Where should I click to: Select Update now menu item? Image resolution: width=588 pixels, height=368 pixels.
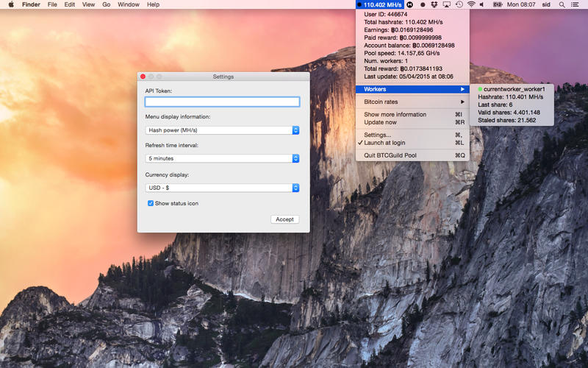pos(412,122)
